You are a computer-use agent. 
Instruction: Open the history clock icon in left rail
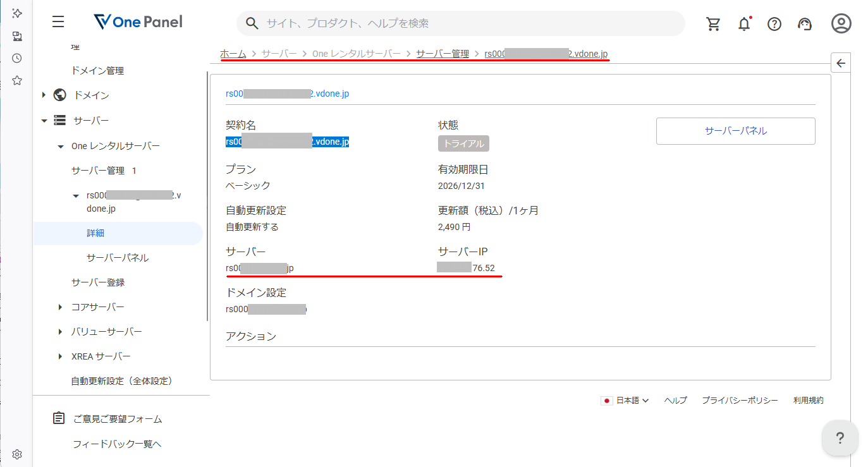click(16, 58)
